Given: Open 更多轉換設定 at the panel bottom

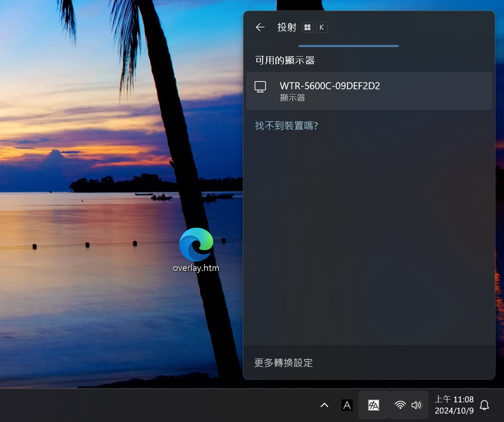Looking at the screenshot, I should coord(283,363).
